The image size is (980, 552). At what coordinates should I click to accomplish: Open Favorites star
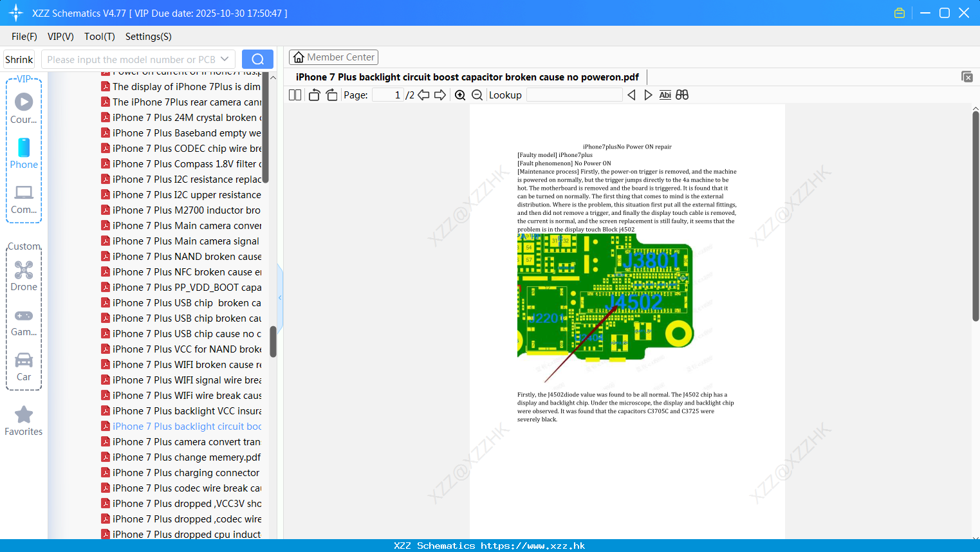pos(24,421)
